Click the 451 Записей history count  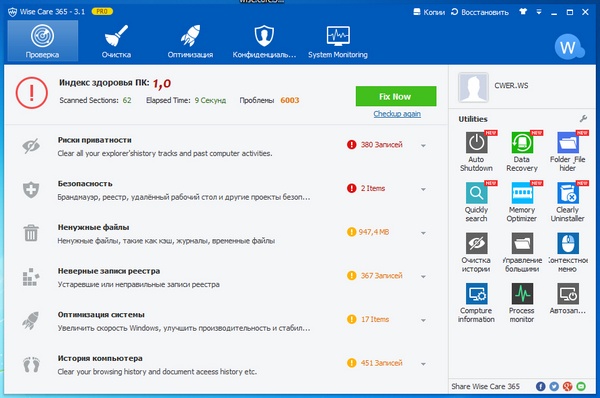point(382,363)
